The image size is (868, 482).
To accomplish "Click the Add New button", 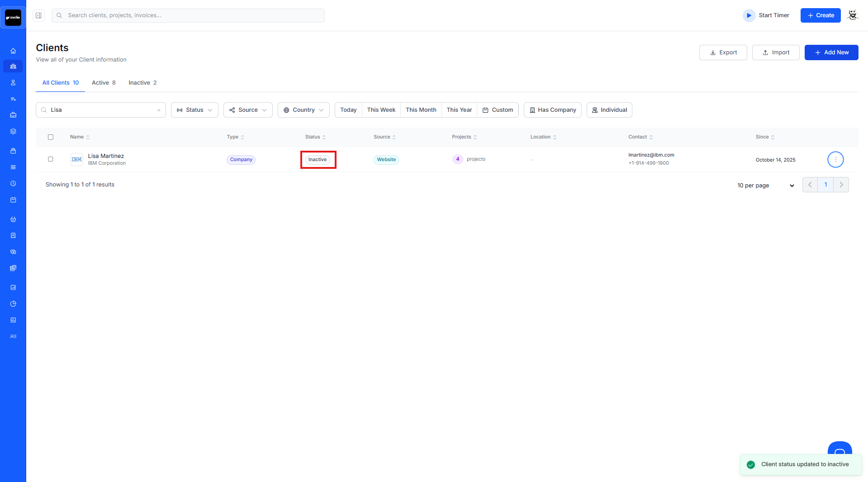I will click(831, 52).
